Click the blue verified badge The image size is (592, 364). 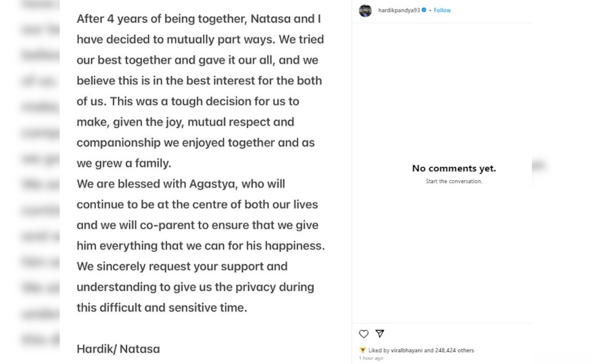(x=424, y=10)
